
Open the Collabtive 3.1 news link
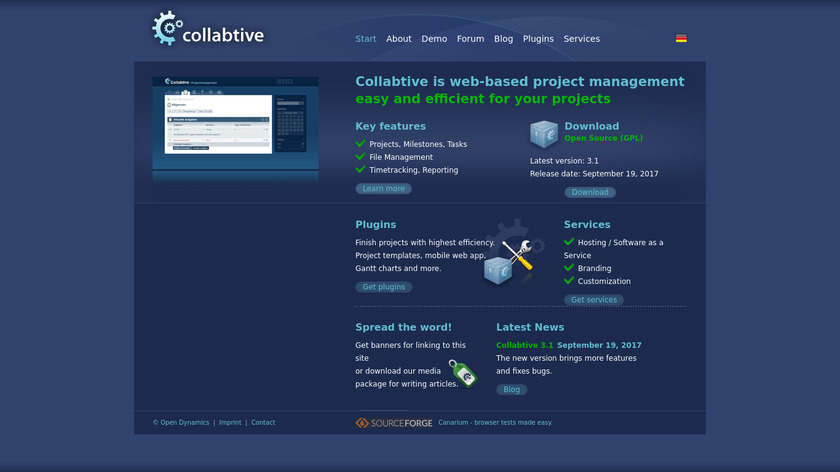click(524, 346)
